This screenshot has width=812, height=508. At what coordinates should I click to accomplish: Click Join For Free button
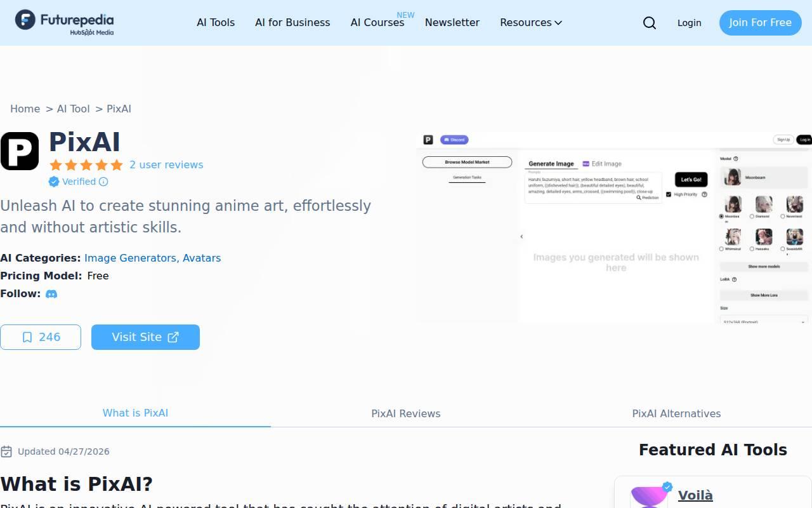760,23
